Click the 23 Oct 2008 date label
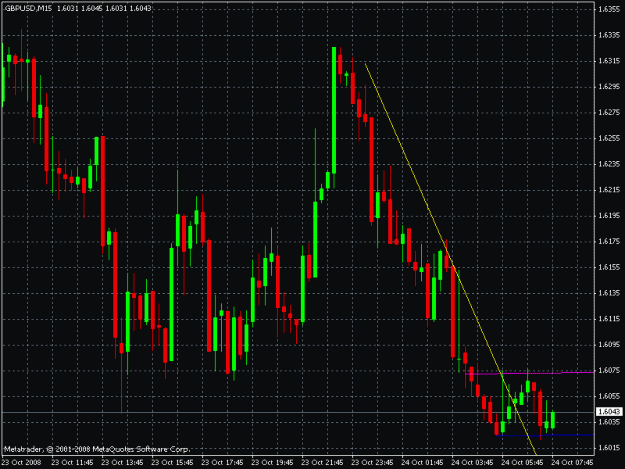This screenshot has width=625, height=469. click(x=22, y=462)
